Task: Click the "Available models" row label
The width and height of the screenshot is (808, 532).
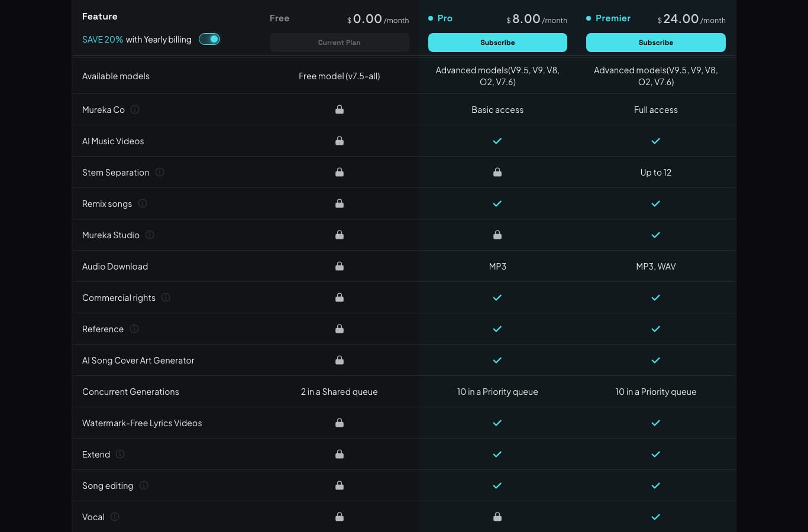Action: pos(115,76)
